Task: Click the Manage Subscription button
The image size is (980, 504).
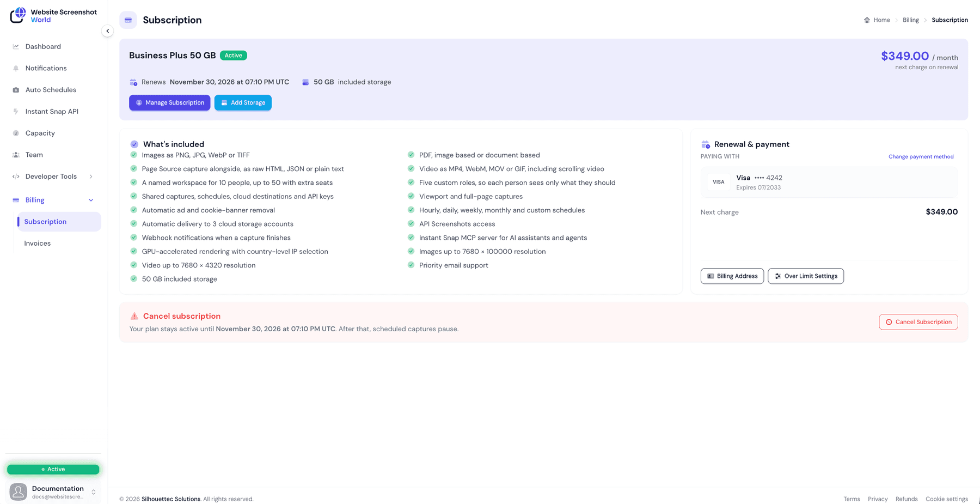Action: tap(170, 102)
